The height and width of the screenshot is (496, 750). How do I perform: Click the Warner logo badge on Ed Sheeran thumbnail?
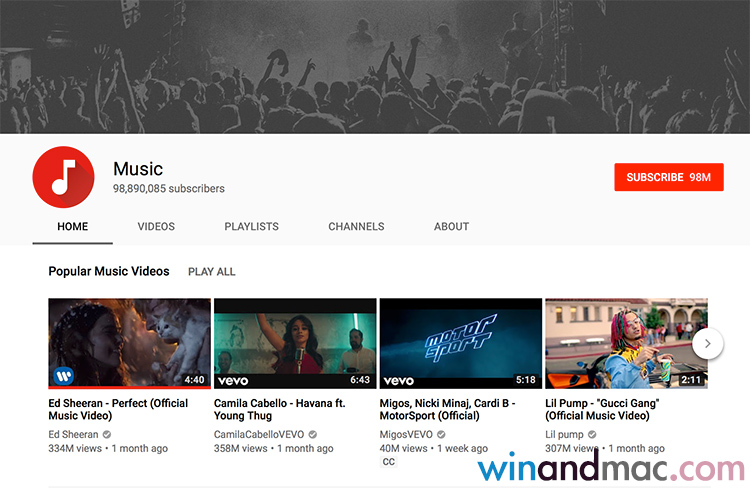[63, 376]
